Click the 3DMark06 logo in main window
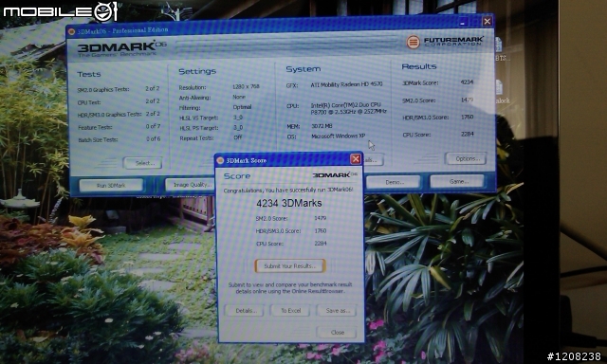 click(x=121, y=48)
